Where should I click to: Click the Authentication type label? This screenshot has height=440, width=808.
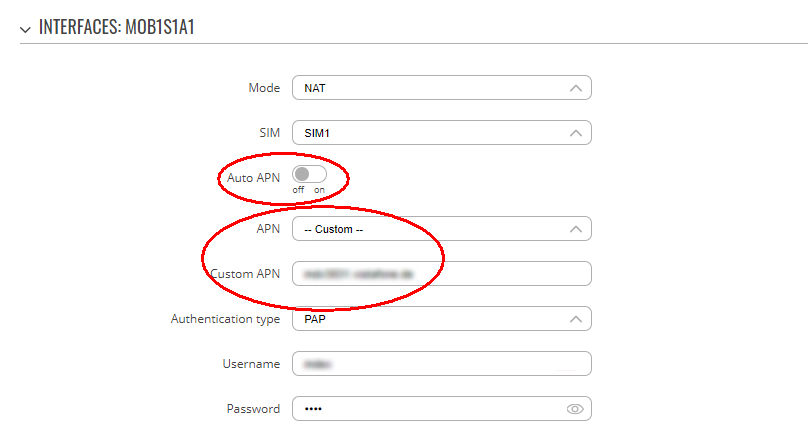[x=226, y=319]
